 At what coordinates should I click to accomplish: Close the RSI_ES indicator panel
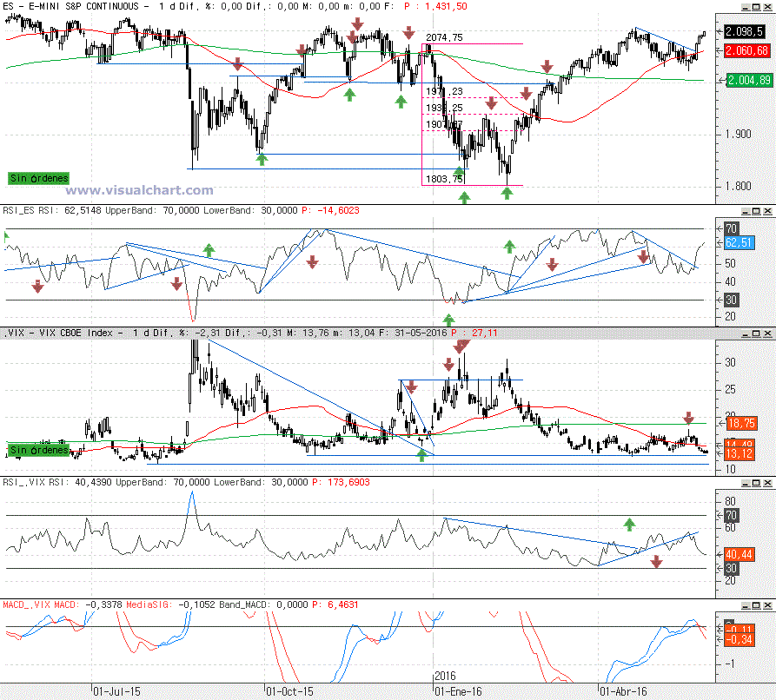[x=767, y=211]
